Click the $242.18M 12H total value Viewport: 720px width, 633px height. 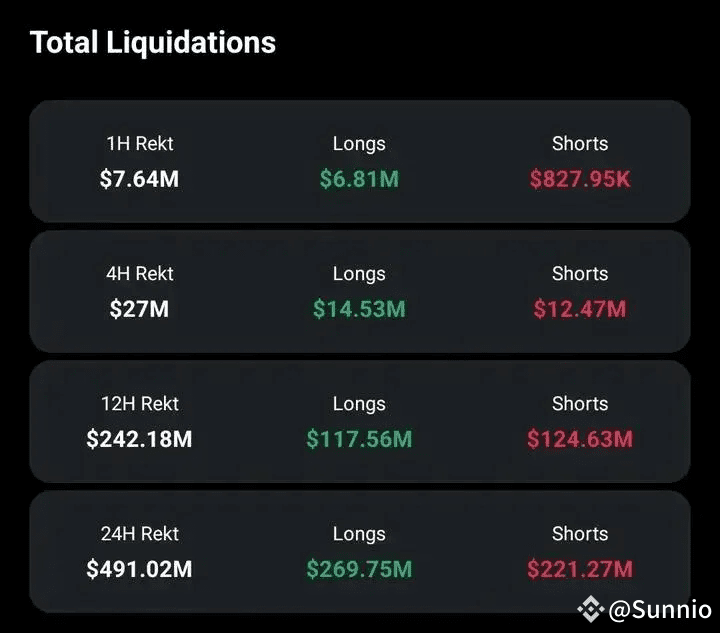(139, 439)
